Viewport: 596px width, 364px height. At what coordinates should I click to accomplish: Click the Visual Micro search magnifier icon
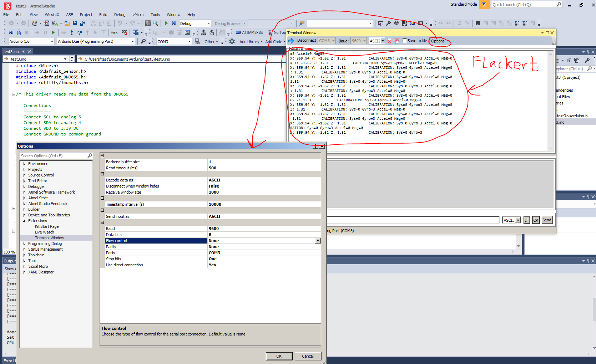143,41
